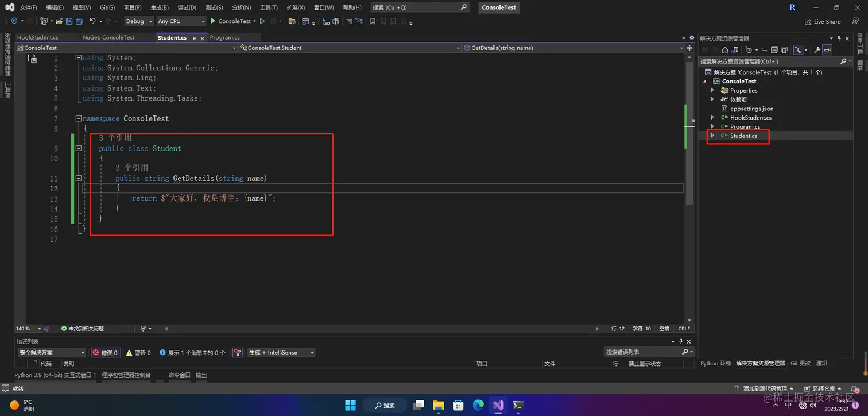The image size is (868, 416).
Task: Click the comment selection icon
Action: click(x=349, y=21)
